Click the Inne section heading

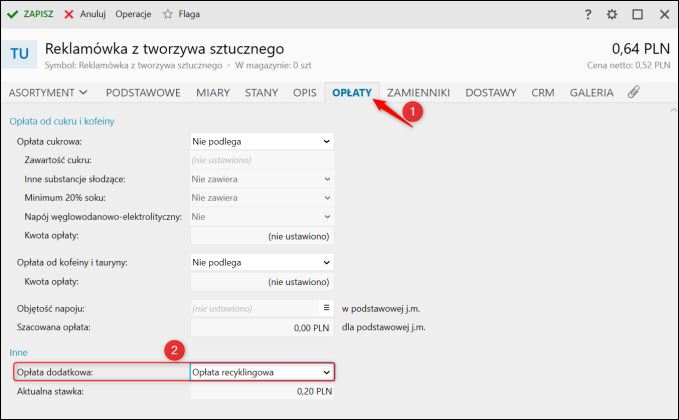click(18, 352)
